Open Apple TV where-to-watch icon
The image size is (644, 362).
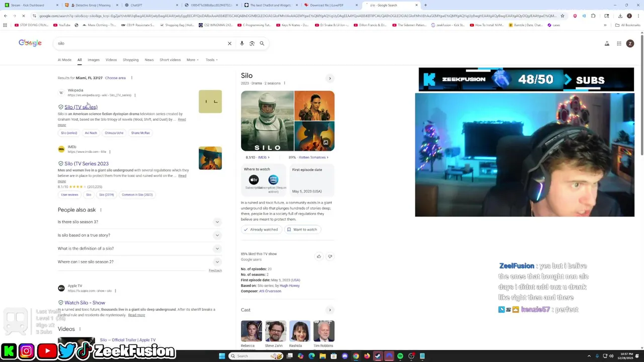[x=254, y=179]
